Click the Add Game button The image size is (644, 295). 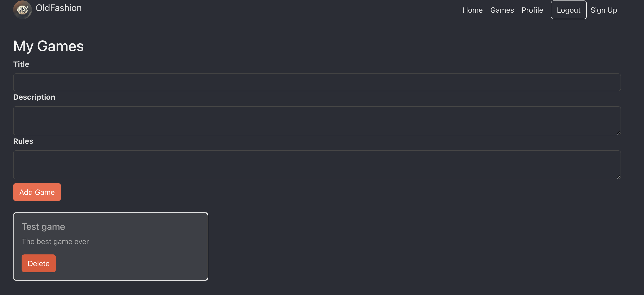click(37, 192)
